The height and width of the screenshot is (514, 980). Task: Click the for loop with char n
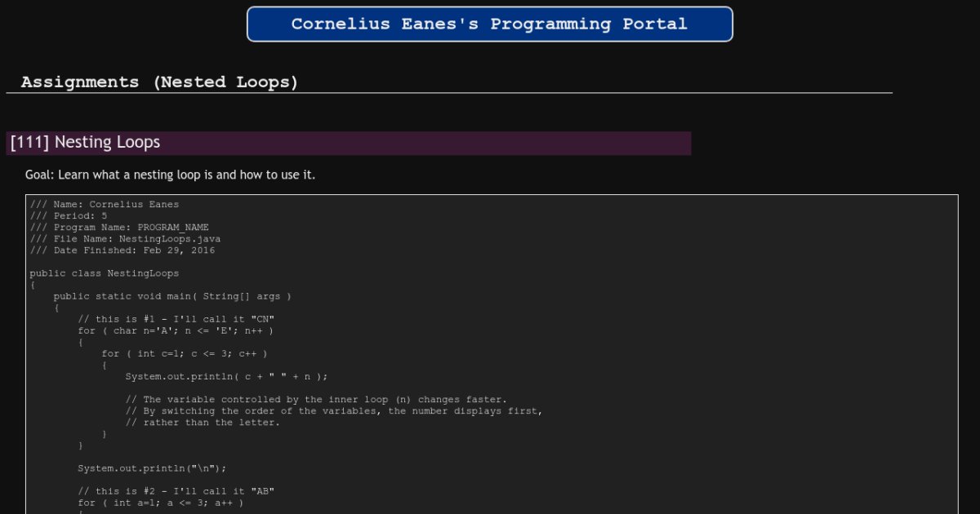(176, 330)
